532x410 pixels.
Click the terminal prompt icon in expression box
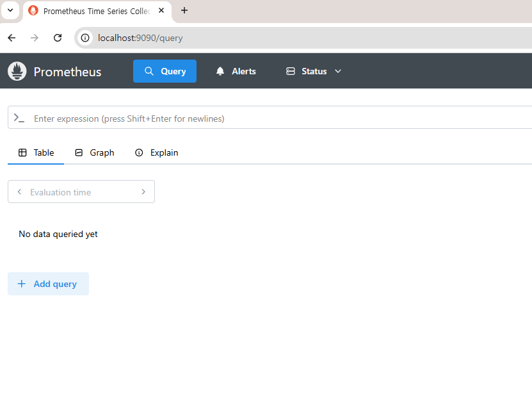click(19, 118)
